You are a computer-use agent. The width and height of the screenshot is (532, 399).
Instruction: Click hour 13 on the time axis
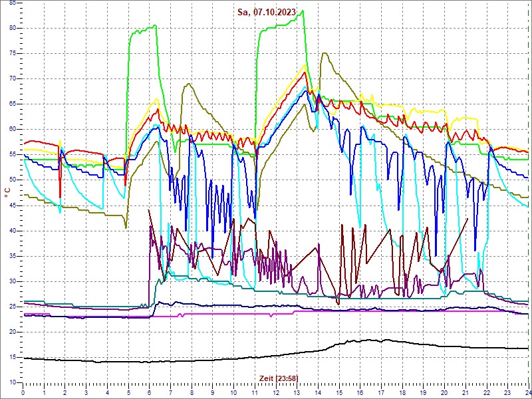pyautogui.click(x=297, y=392)
